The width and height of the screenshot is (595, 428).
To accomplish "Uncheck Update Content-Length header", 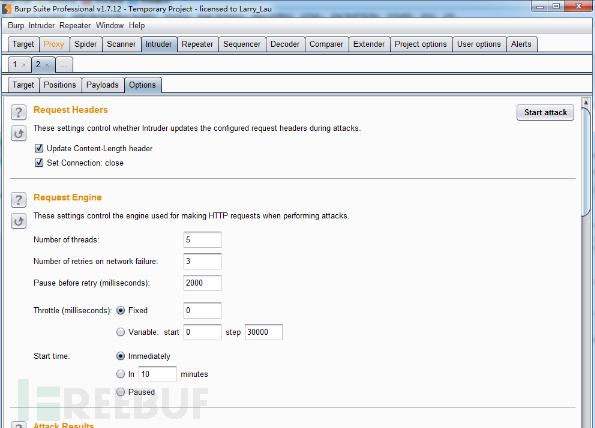I will [39, 148].
